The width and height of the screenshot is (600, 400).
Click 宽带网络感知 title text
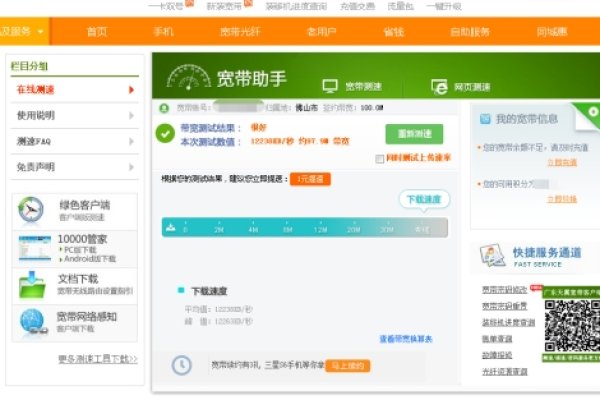[86, 317]
